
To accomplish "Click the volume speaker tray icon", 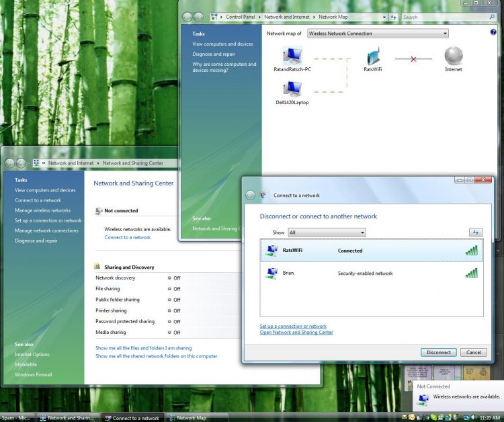I will tap(474, 417).
